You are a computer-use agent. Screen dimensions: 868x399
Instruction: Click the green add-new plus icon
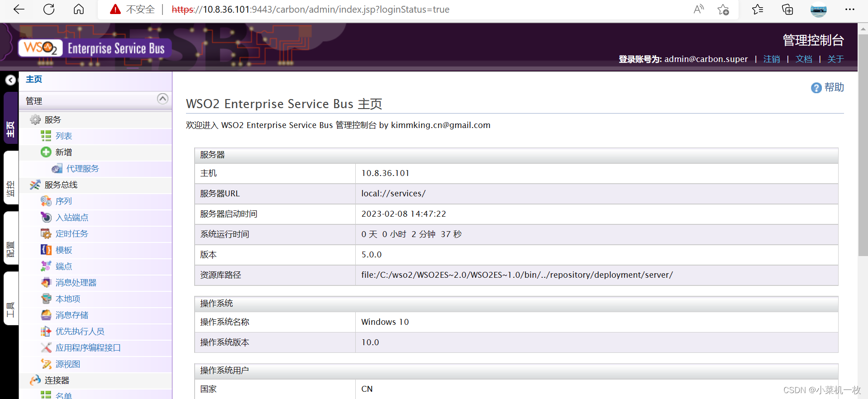(x=46, y=152)
